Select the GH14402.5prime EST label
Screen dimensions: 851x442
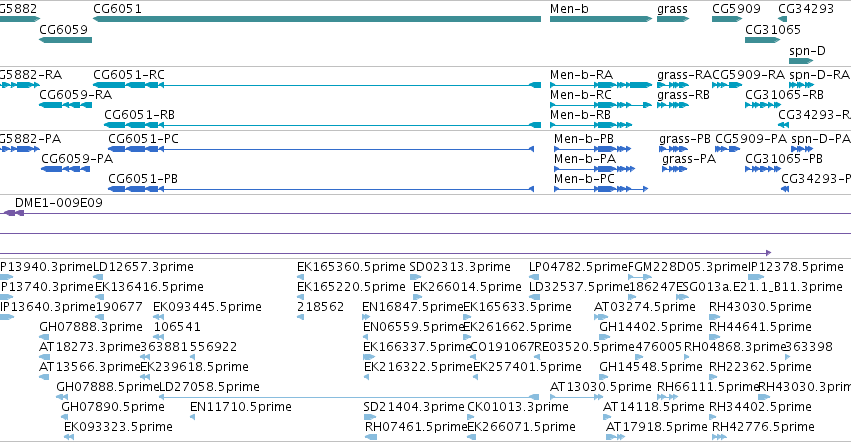651,326
